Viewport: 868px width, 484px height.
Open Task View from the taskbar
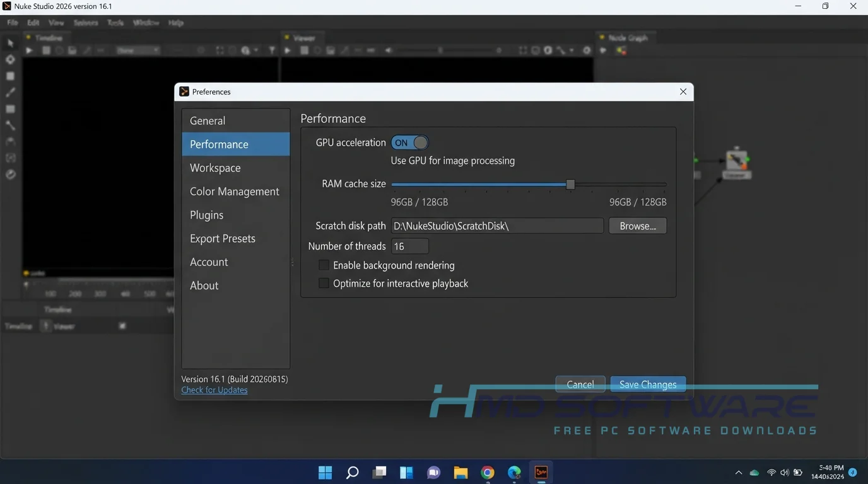click(379, 473)
